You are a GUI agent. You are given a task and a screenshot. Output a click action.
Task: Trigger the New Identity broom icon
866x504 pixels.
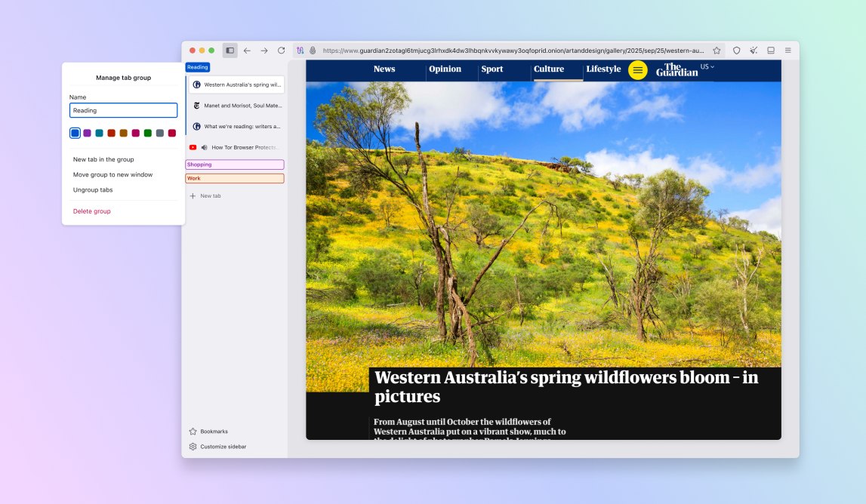(x=754, y=50)
